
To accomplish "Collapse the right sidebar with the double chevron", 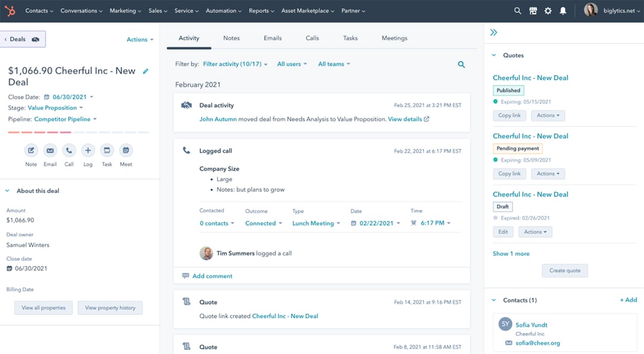I will pos(493,33).
